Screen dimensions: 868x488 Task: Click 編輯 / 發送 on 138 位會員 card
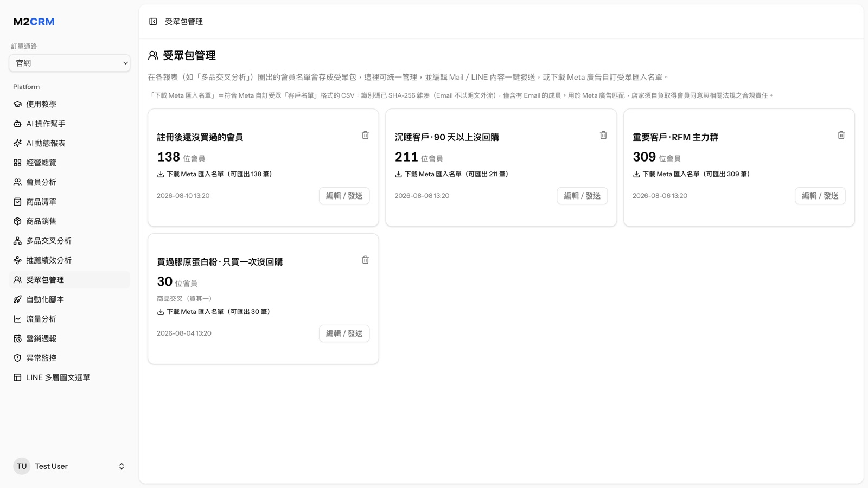coord(344,196)
